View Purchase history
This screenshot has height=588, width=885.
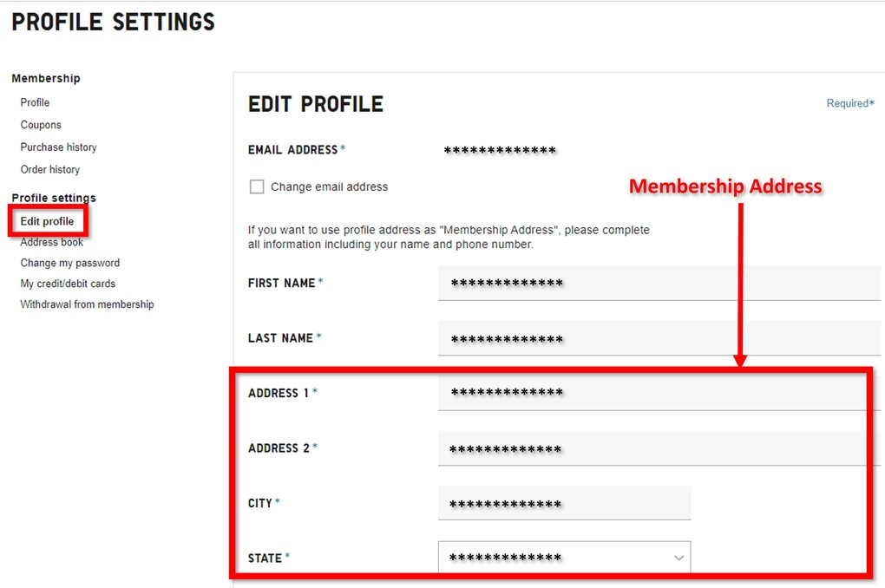pos(58,147)
